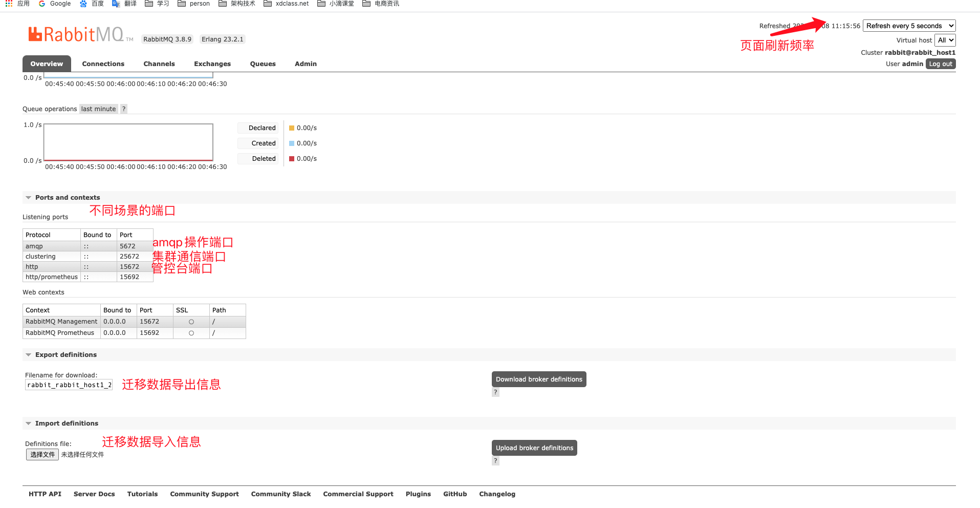980x508 pixels.
Task: Open the 翻译 bookmark
Action: click(124, 4)
